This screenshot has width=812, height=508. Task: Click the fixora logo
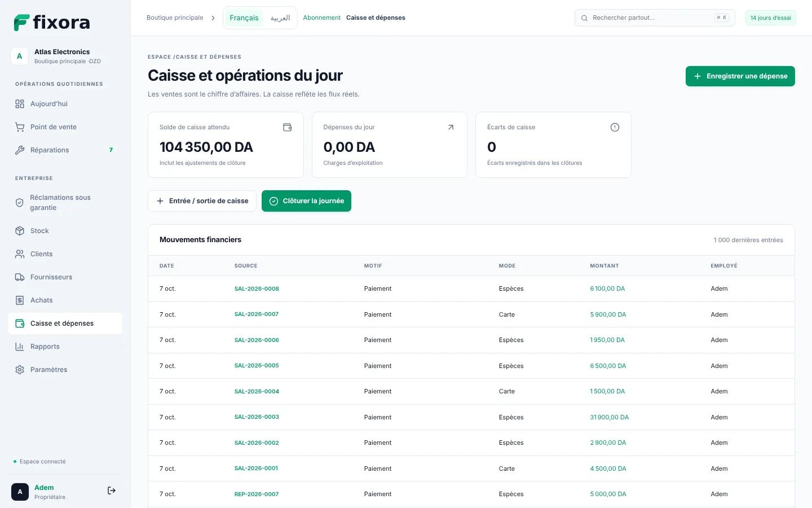coord(52,23)
